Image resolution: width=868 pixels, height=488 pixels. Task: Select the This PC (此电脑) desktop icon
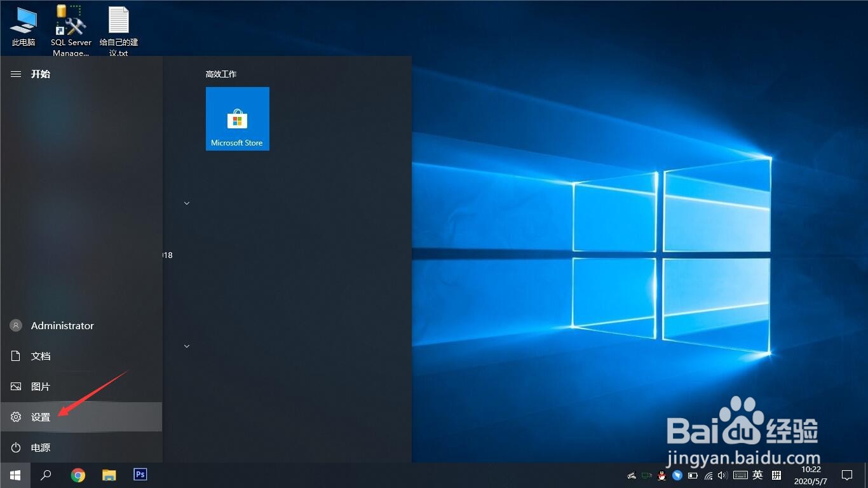pyautogui.click(x=24, y=27)
